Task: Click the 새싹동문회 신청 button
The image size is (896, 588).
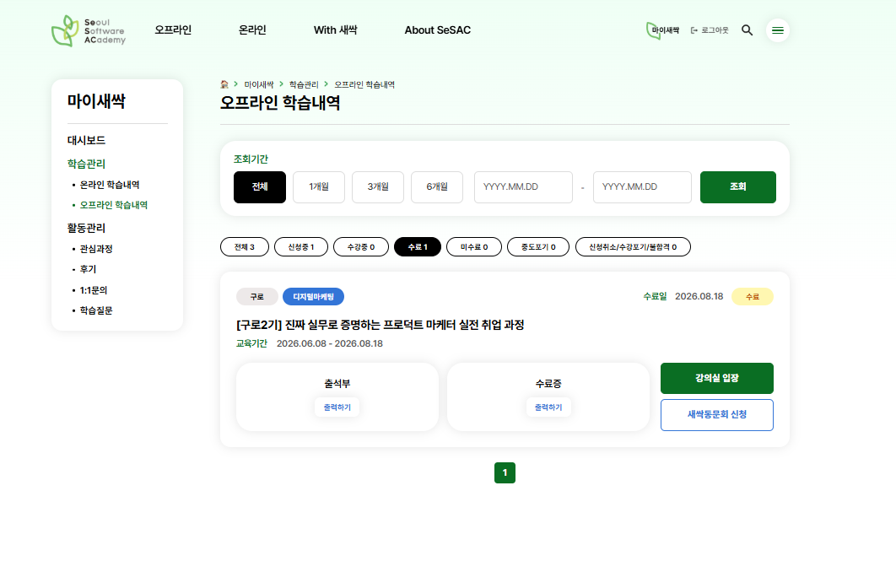Action: pos(717,415)
